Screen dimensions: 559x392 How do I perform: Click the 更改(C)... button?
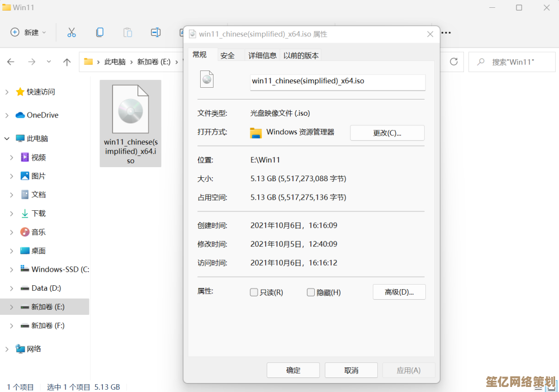pyautogui.click(x=387, y=133)
